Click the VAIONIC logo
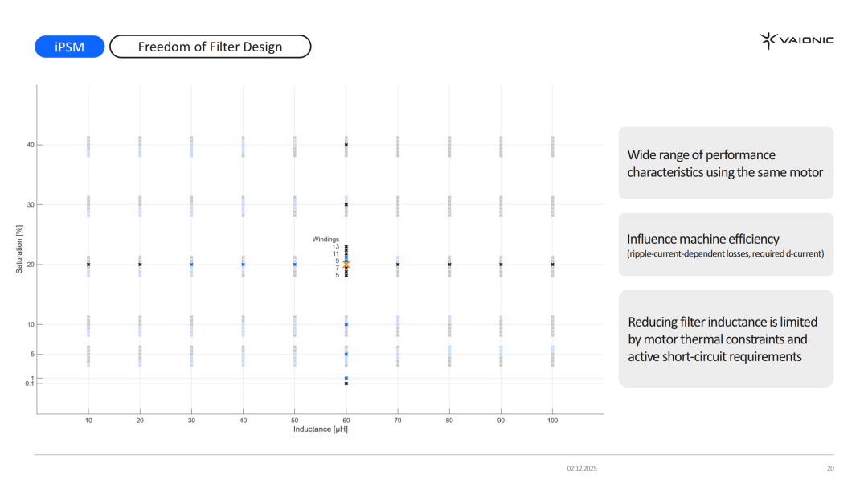Image resolution: width=868 pixels, height=489 pixels. [x=796, y=40]
